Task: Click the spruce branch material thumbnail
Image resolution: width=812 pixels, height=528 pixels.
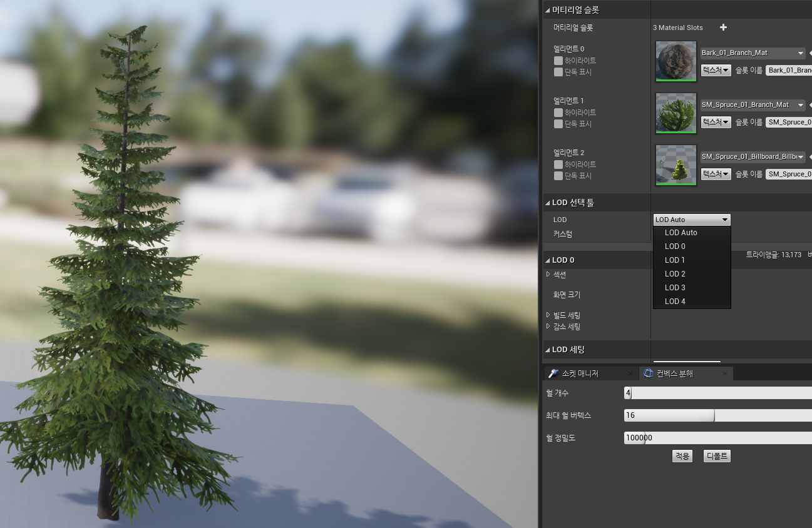Action: (676, 113)
